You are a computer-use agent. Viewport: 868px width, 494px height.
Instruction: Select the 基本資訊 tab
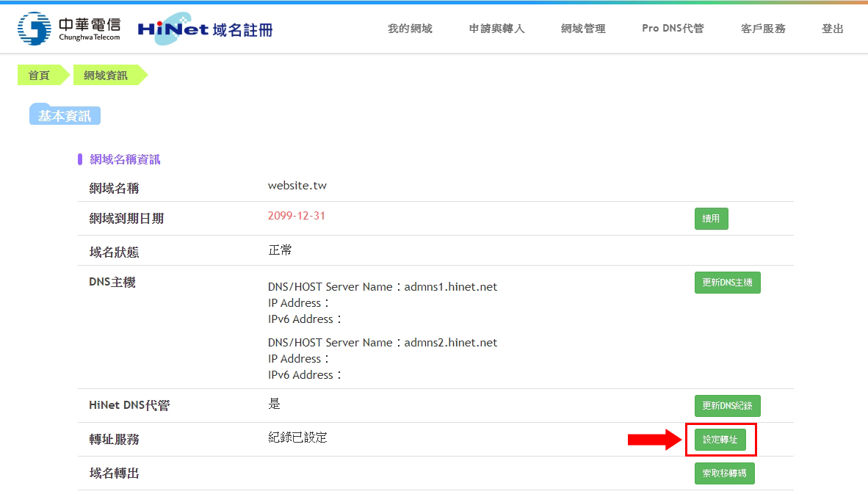point(65,116)
